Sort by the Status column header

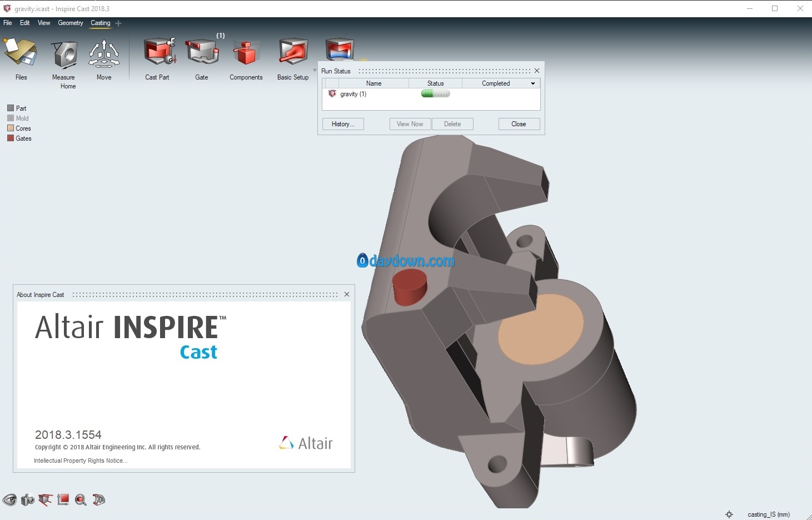(436, 83)
